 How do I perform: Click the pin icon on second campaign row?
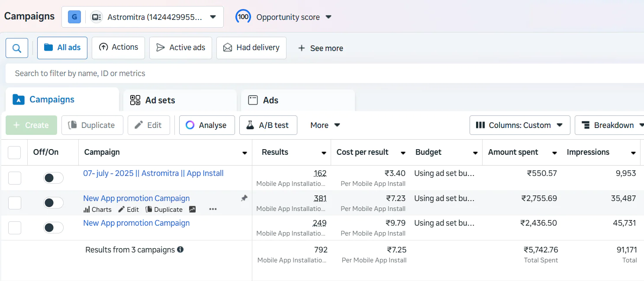244,198
